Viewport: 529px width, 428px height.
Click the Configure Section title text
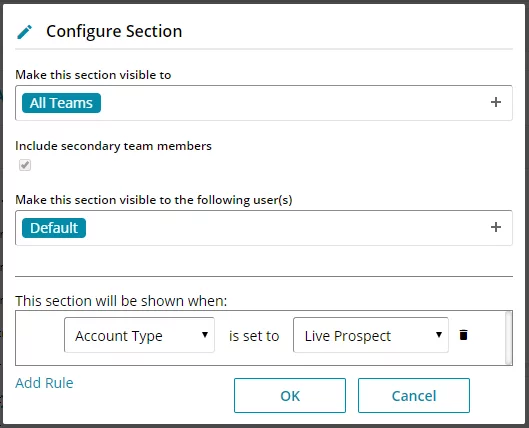coord(114,31)
